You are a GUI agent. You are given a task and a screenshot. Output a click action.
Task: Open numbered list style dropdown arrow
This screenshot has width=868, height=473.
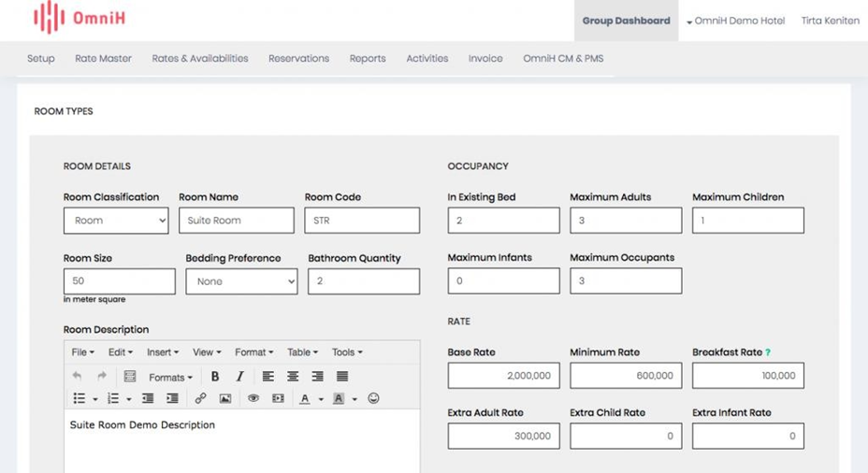pyautogui.click(x=129, y=399)
